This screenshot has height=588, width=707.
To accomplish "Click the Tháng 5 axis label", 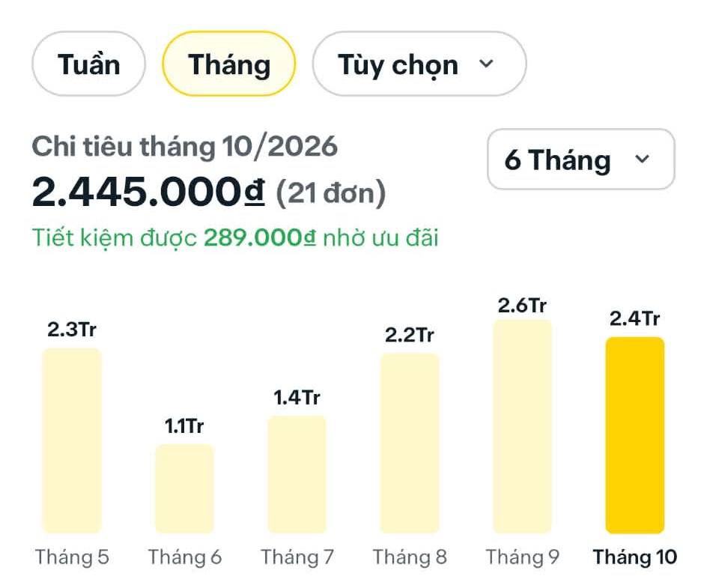I will [x=72, y=557].
